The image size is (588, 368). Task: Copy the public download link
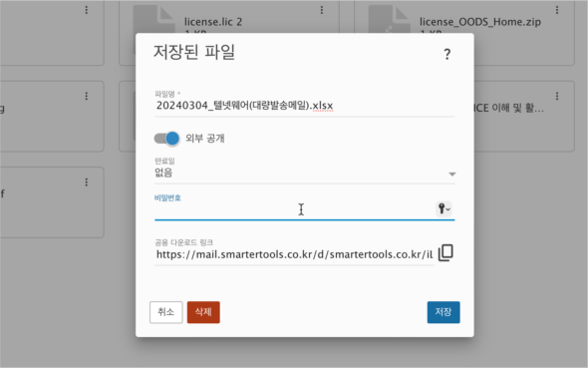[x=445, y=253]
